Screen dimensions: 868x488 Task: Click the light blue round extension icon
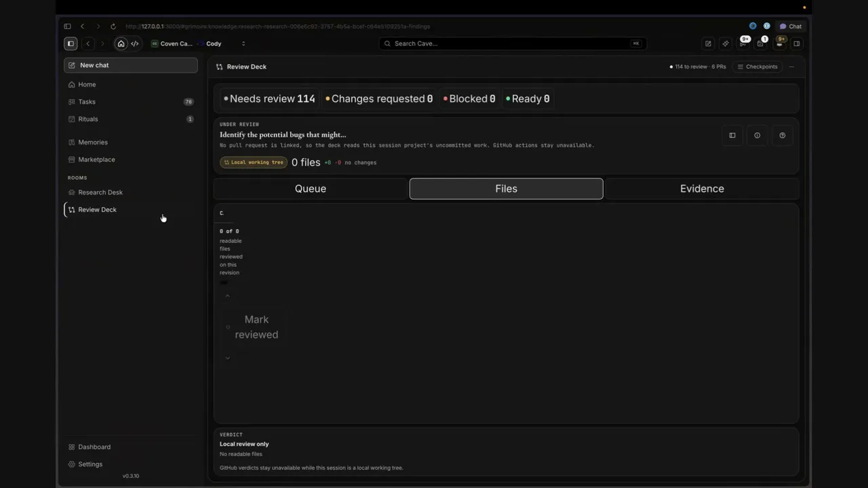(767, 26)
